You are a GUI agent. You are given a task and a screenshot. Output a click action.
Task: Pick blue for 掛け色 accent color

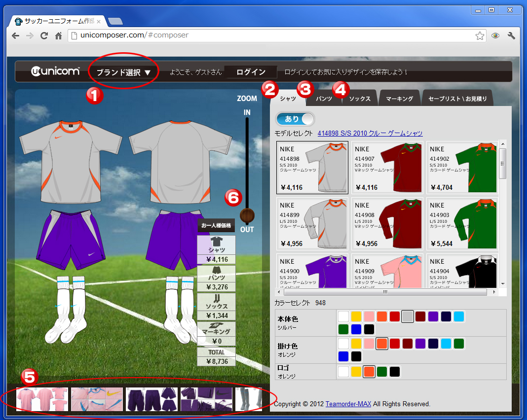343,356
